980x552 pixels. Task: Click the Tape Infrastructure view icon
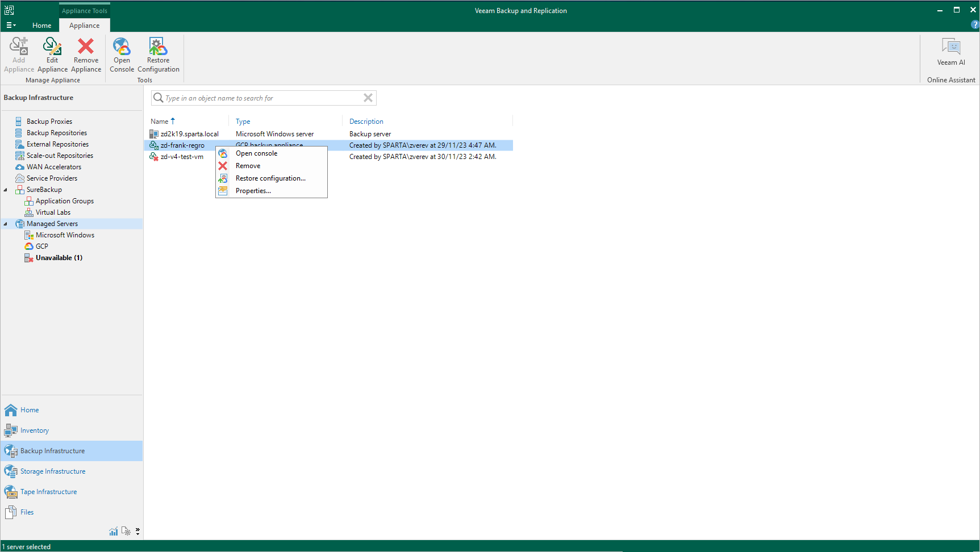click(x=11, y=492)
